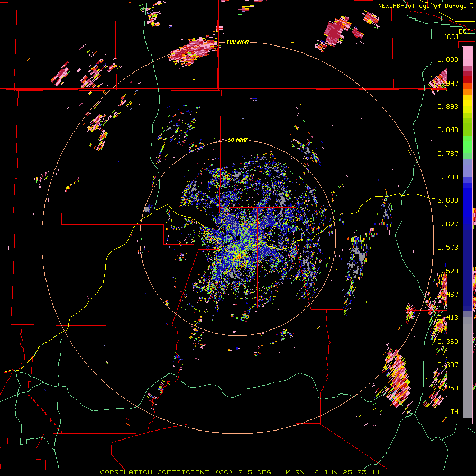This screenshot has width=476, height=476.
Task: Click the 0.627 scale value
Action: [x=448, y=224]
